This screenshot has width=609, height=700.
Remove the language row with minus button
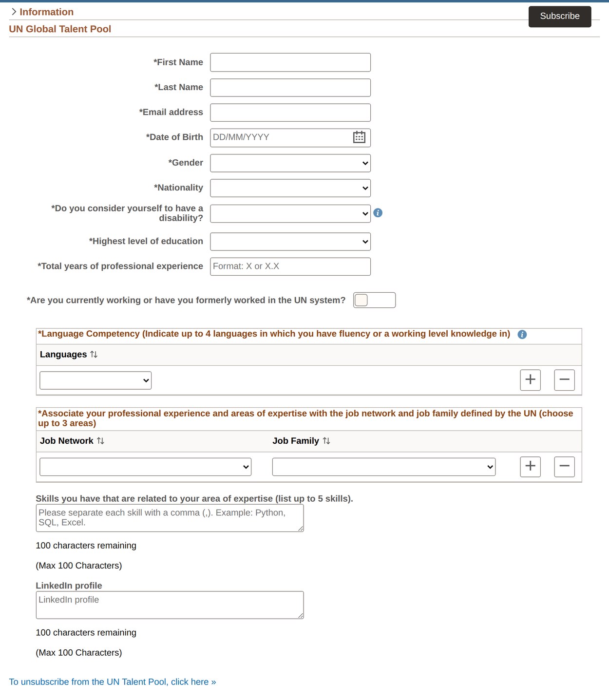coord(564,380)
